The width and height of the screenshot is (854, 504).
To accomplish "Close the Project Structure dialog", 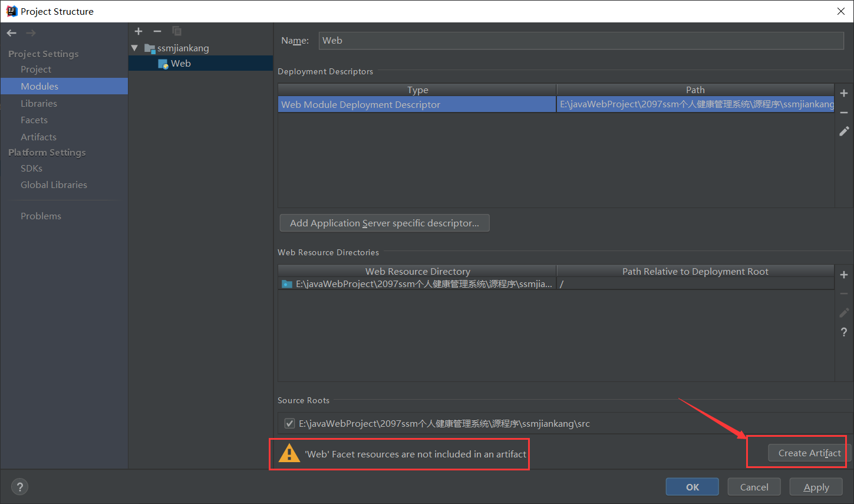I will tap(841, 11).
